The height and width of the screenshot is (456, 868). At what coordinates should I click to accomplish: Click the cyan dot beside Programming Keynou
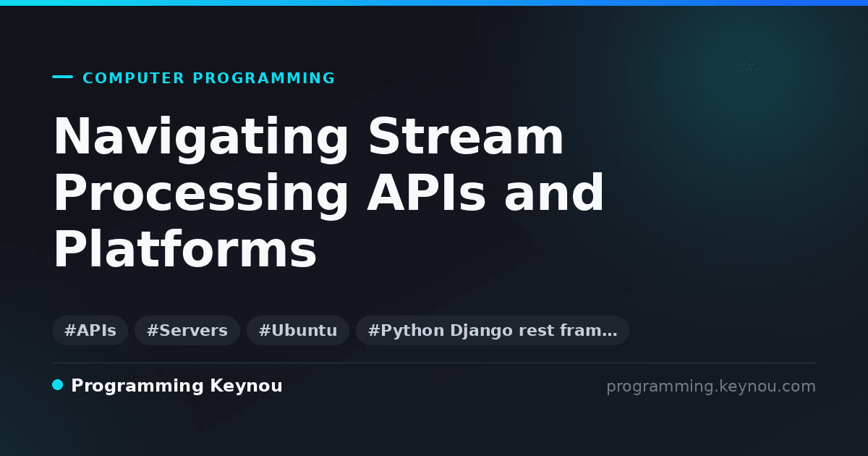click(58, 385)
